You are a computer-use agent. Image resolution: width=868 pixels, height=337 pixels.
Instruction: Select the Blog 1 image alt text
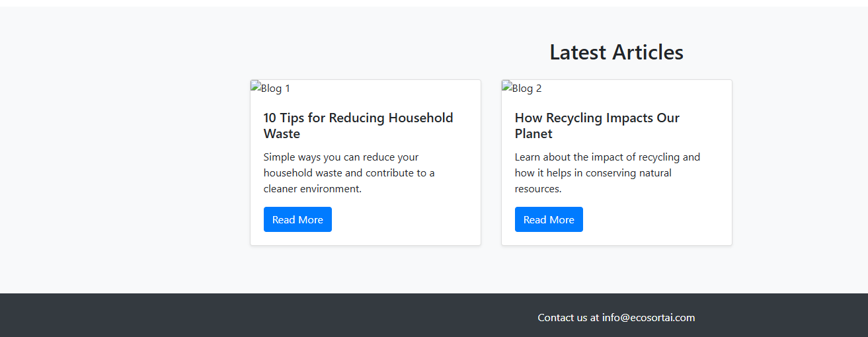(275, 88)
